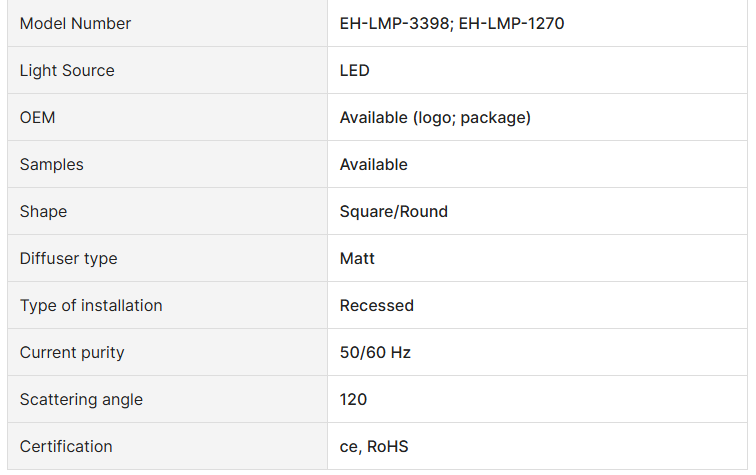Screen dimensions: 756x475
Task: Click the Samples label cell
Action: [52, 164]
